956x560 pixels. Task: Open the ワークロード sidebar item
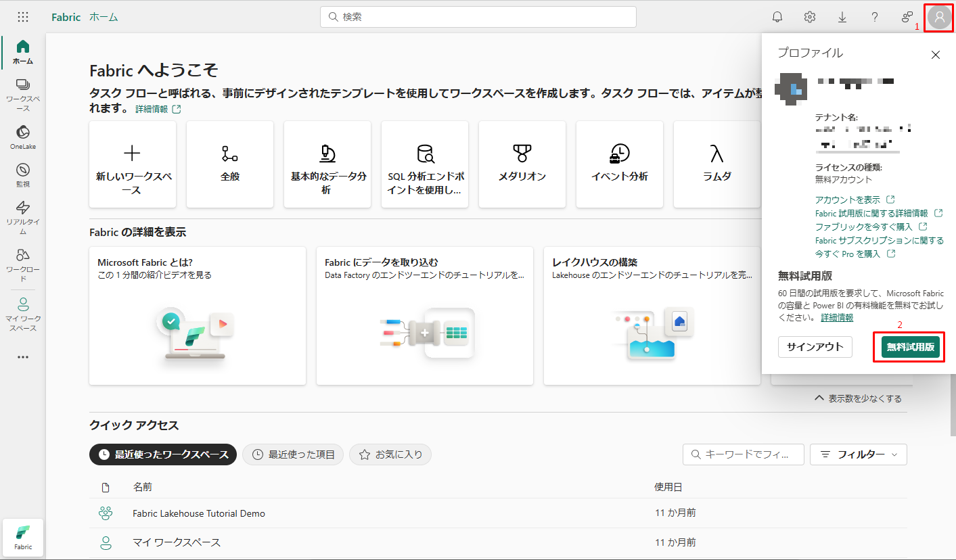click(x=23, y=264)
